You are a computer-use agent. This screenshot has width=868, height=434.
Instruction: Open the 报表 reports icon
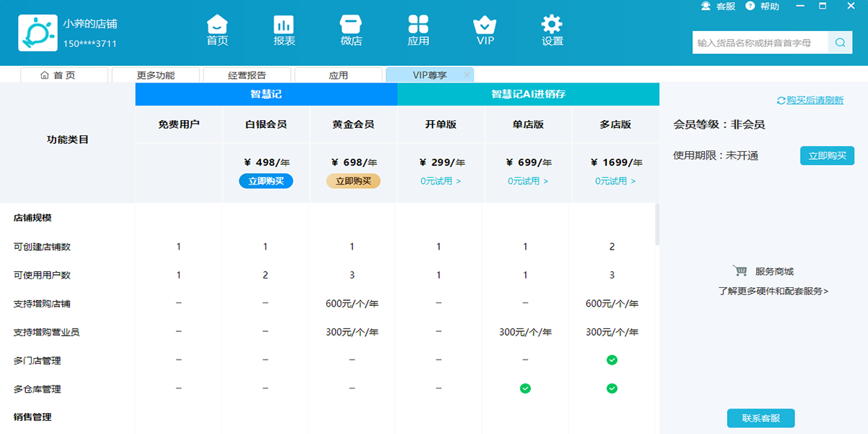coord(284,25)
